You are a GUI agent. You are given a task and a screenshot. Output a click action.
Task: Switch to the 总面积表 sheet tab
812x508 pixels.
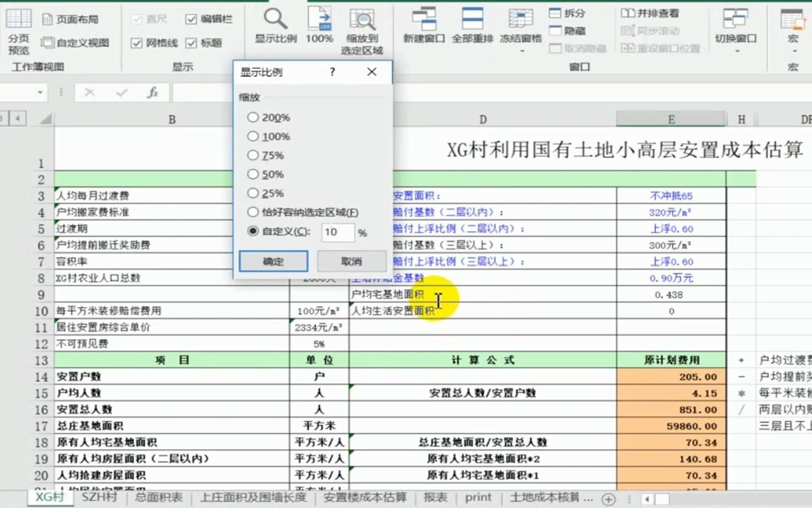[158, 498]
